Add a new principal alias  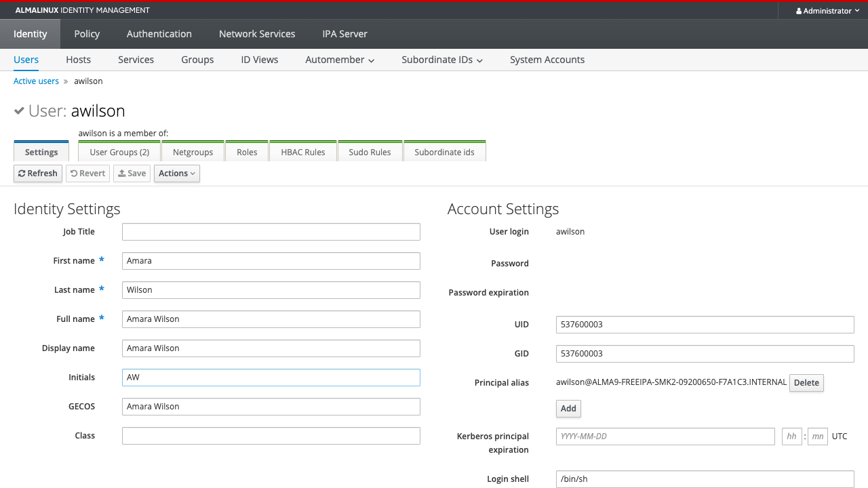click(x=568, y=409)
